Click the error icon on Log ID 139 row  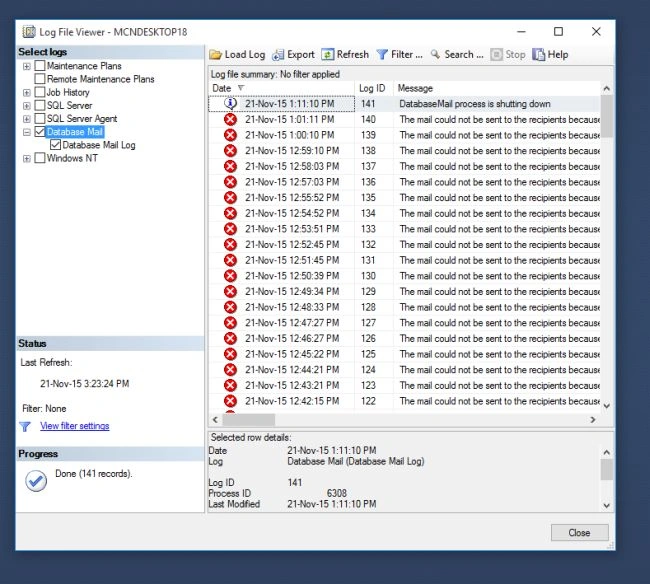point(230,135)
